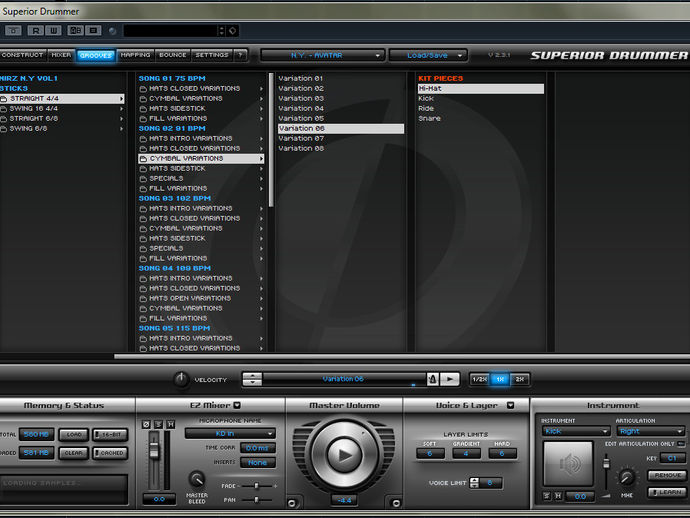The width and height of the screenshot is (690, 518).
Task: Open the N.Y. - Avatar library dropdown
Action: (x=323, y=55)
